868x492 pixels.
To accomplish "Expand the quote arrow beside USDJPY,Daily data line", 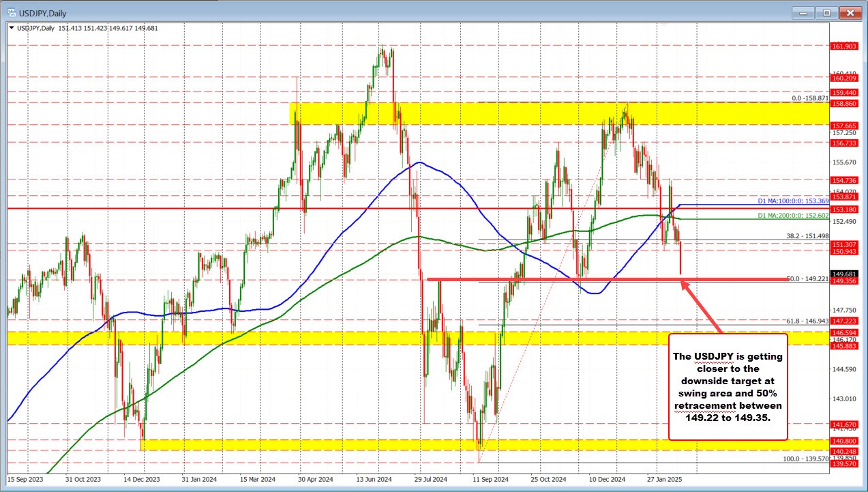I will point(12,28).
